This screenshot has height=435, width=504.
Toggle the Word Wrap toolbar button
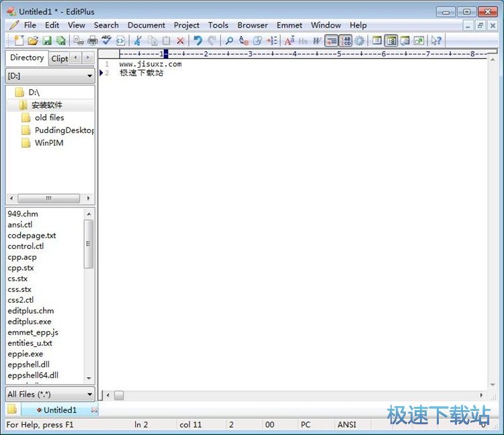tap(331, 41)
